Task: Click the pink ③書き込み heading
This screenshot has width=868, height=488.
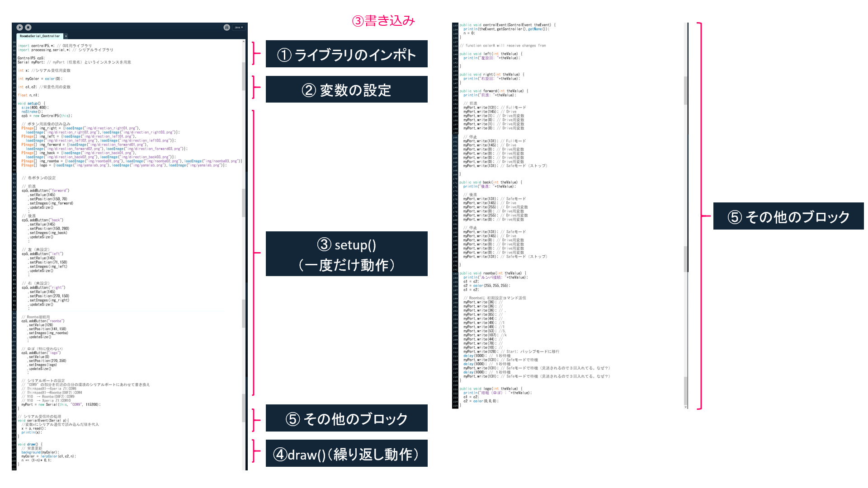Action: (383, 21)
